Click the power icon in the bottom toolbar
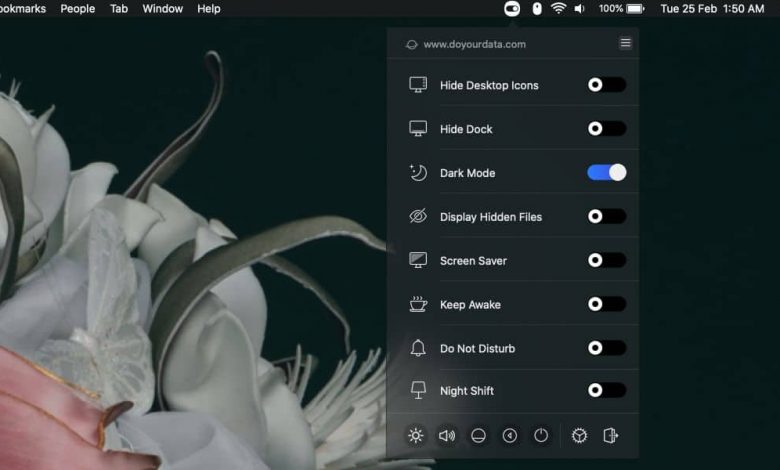Viewport: 780px width, 470px height. pyautogui.click(x=541, y=436)
